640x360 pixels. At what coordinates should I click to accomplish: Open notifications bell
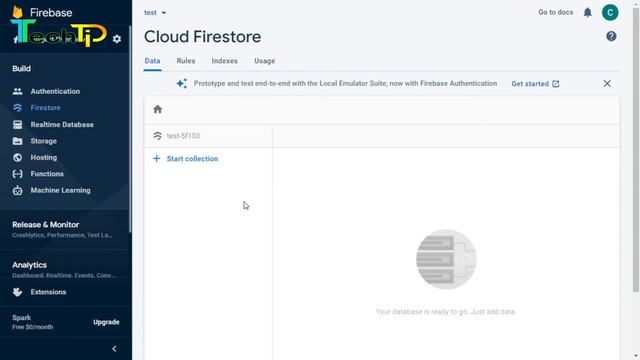(587, 13)
